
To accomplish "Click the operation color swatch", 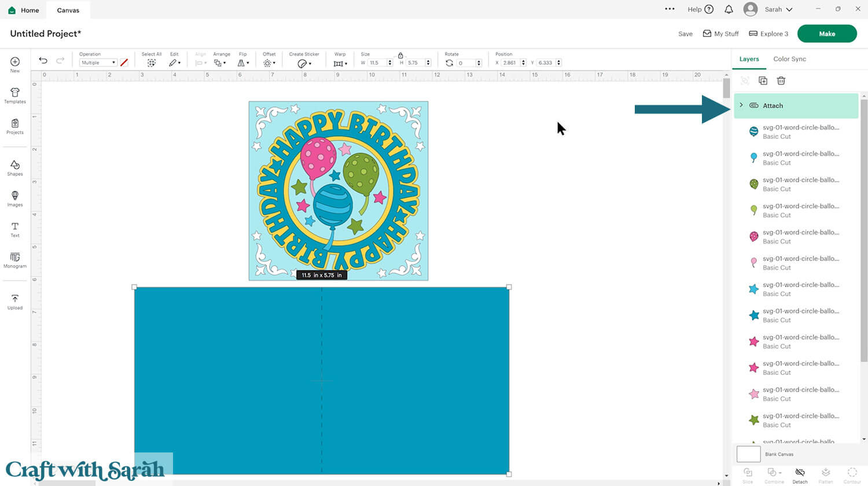I will (124, 62).
